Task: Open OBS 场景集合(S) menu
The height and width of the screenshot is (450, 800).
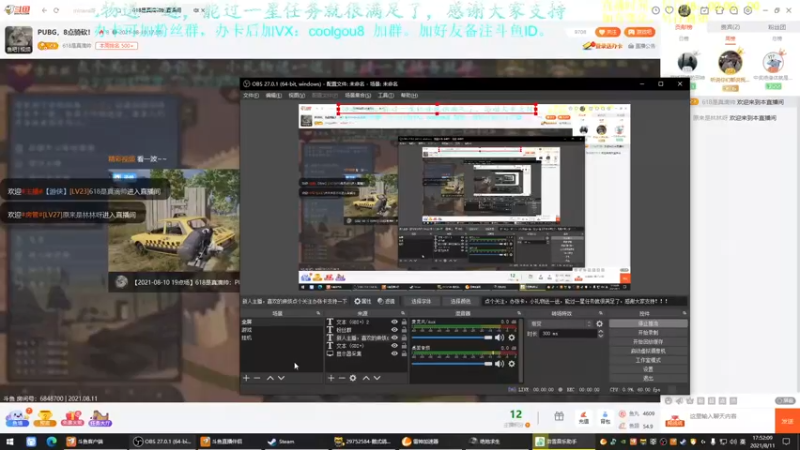Action: pos(358,95)
